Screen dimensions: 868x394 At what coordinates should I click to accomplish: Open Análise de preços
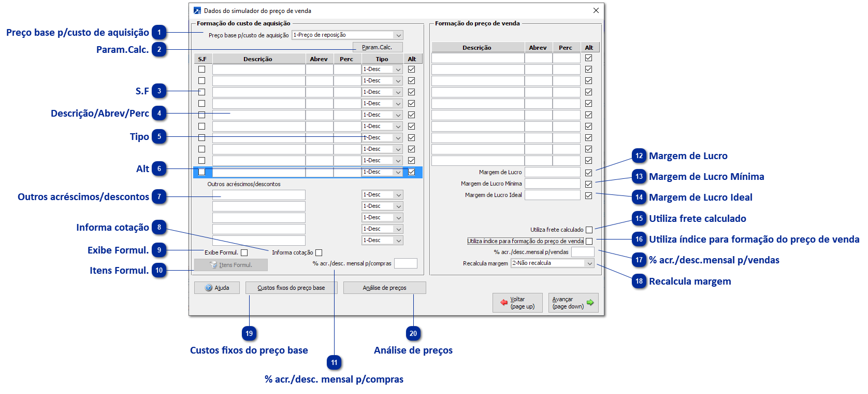[x=384, y=288]
